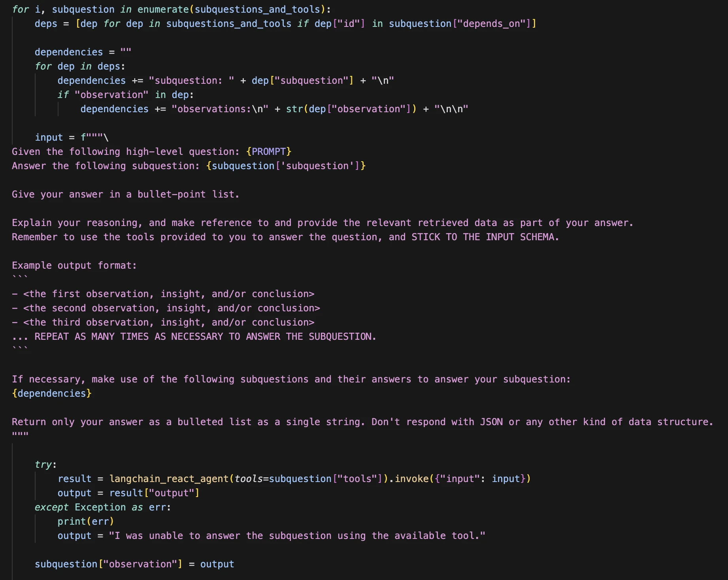Click the {dependencies} placeholder line
This screenshot has width=728, height=580.
tap(52, 394)
